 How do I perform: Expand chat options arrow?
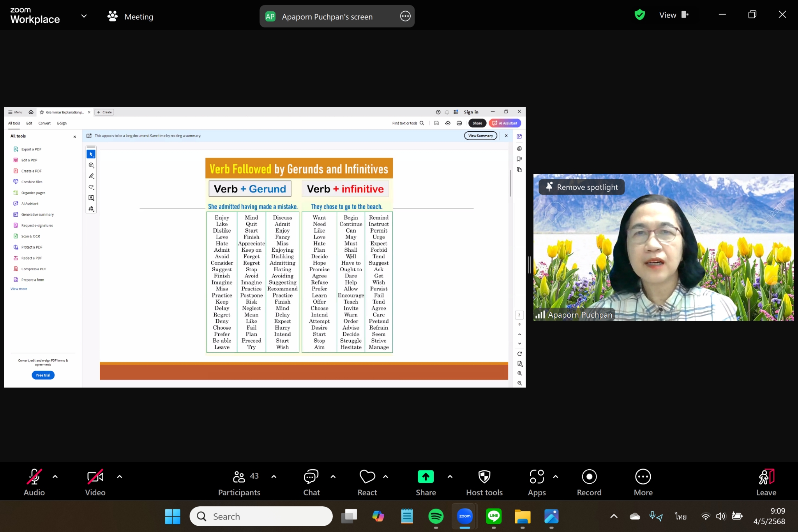click(x=333, y=477)
